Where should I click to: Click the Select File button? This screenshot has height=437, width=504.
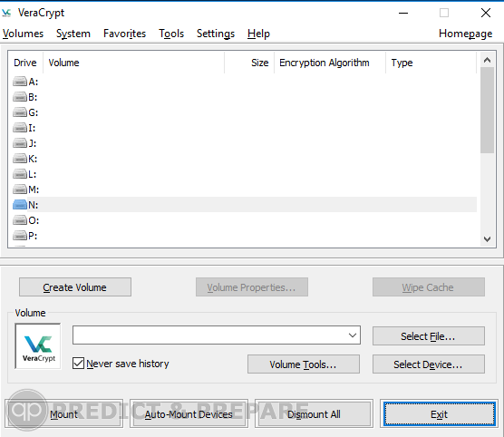click(429, 336)
